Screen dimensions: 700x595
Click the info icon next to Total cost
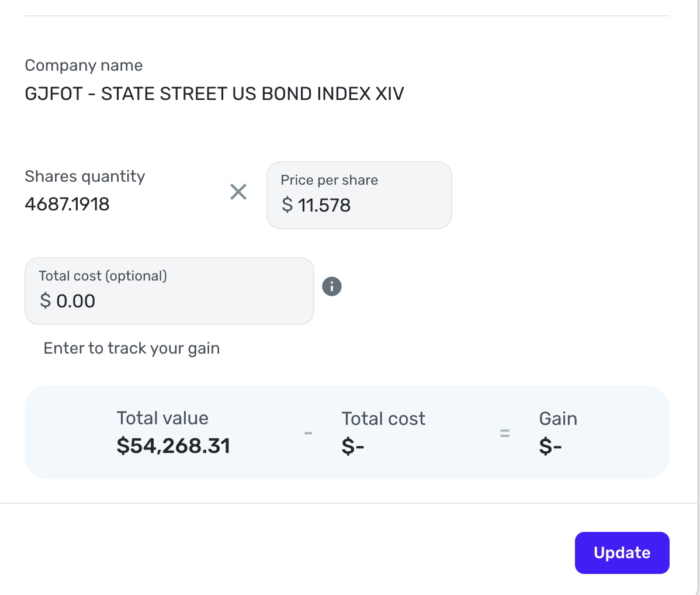coord(332,286)
